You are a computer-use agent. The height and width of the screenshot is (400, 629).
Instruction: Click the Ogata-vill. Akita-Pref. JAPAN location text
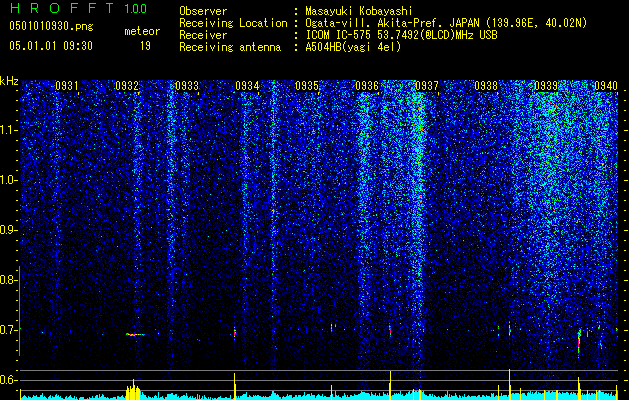coord(446,23)
